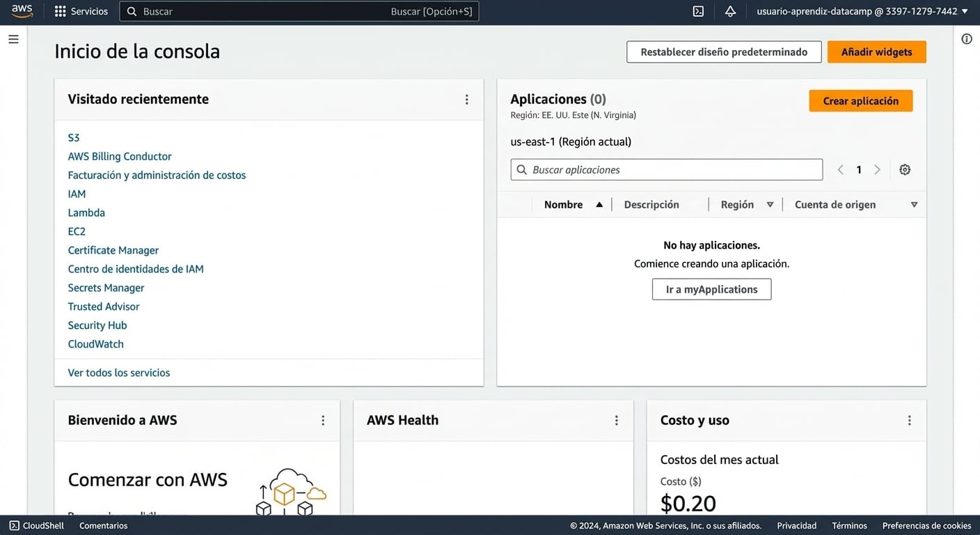Expand the account menu usuario-aprendiz-datacamp
Viewport: 980px width, 535px height.
point(862,11)
